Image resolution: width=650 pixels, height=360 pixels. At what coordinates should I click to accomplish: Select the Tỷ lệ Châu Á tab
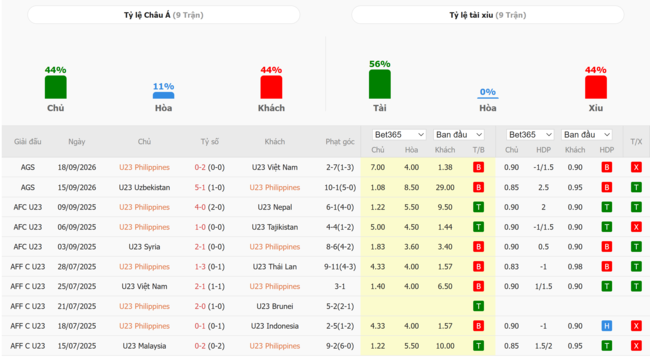point(164,15)
